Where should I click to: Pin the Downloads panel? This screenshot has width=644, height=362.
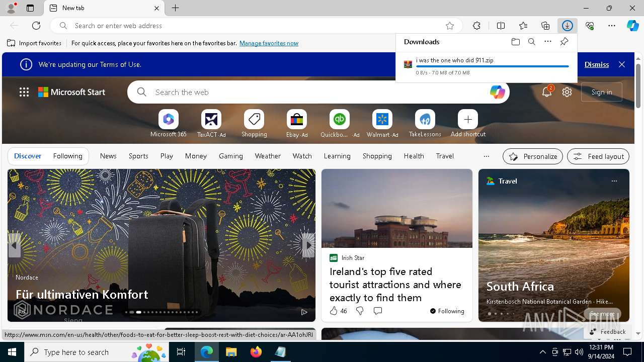564,42
